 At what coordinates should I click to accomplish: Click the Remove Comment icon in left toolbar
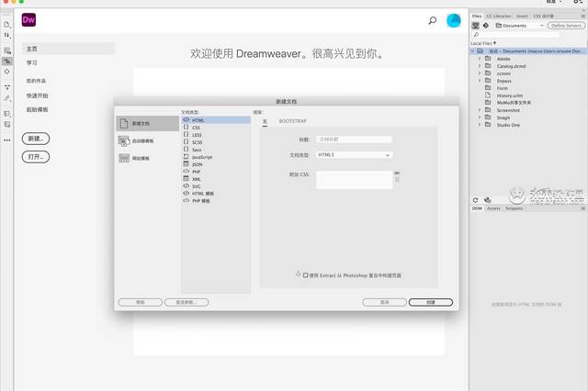[7, 124]
